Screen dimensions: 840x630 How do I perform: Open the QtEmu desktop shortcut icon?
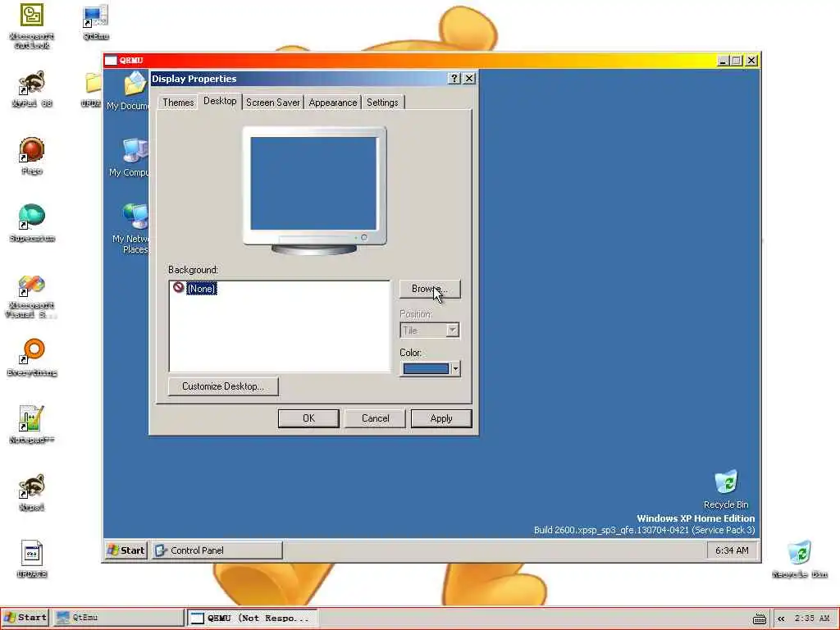[95, 16]
